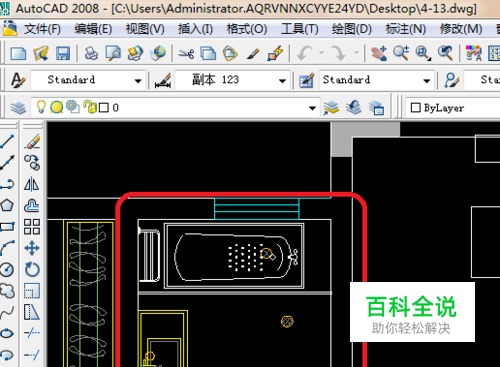Viewport: 500px width, 367px height.
Task: Activate the Pan hand tool
Action: 379,53
